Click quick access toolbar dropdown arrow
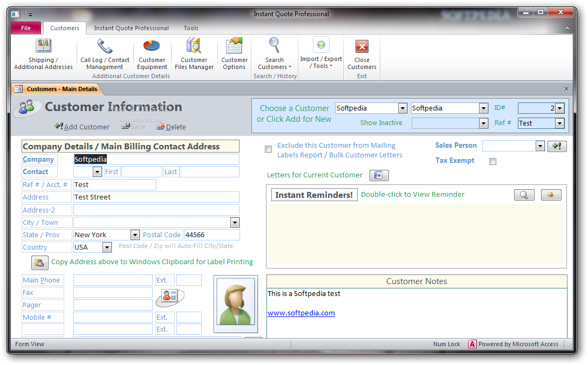Screen dimensions: 588x365 (30, 15)
